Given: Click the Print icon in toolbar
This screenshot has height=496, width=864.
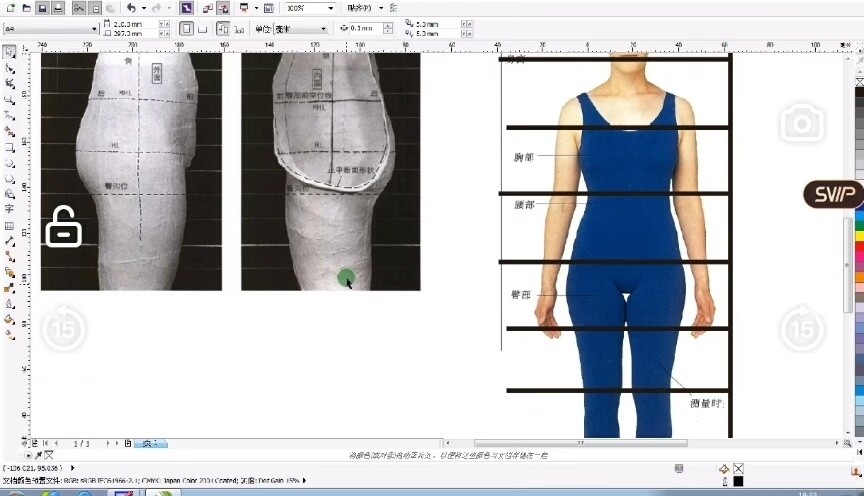Looking at the screenshot, I should 59,8.
